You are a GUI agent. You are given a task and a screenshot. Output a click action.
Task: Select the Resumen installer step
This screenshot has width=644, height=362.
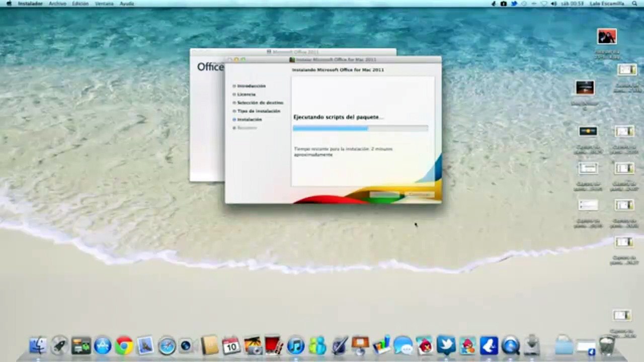click(x=247, y=128)
